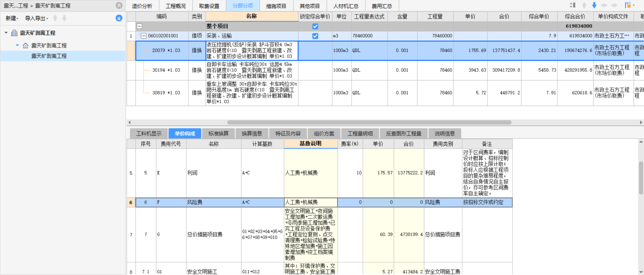
Task: Open the 其他项目 tab
Action: (x=310, y=6)
